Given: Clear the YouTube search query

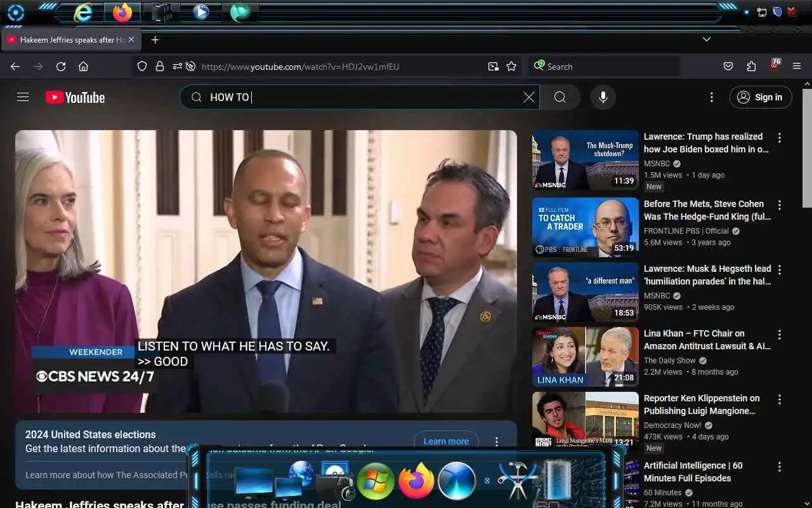Looking at the screenshot, I should (x=529, y=97).
